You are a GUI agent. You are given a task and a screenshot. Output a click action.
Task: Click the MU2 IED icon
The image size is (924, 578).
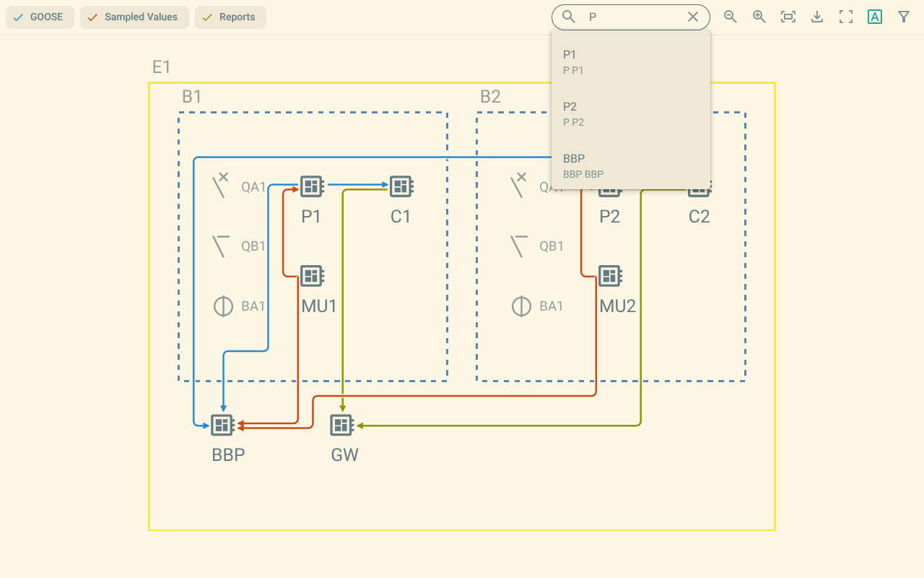click(x=610, y=276)
